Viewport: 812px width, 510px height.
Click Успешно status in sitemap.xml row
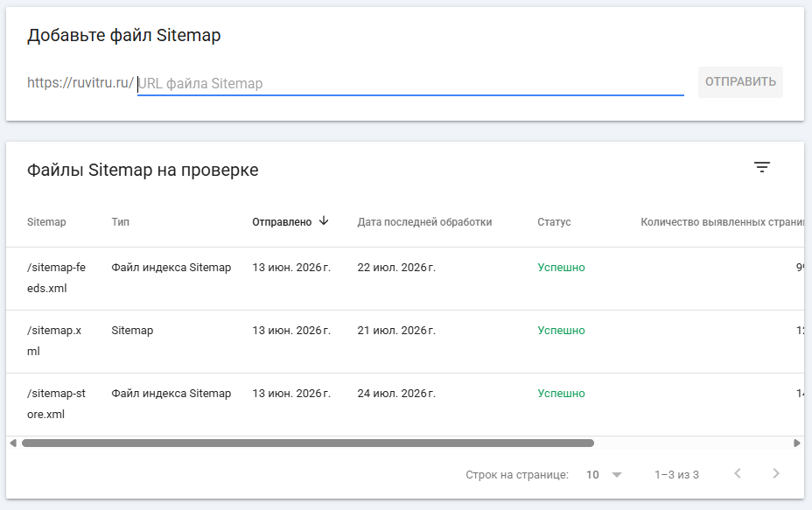562,331
